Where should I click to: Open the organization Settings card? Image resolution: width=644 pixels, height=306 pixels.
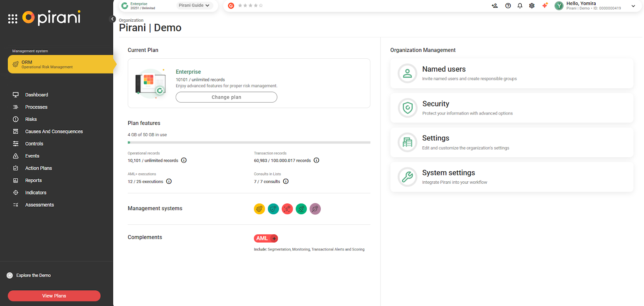[x=512, y=142]
